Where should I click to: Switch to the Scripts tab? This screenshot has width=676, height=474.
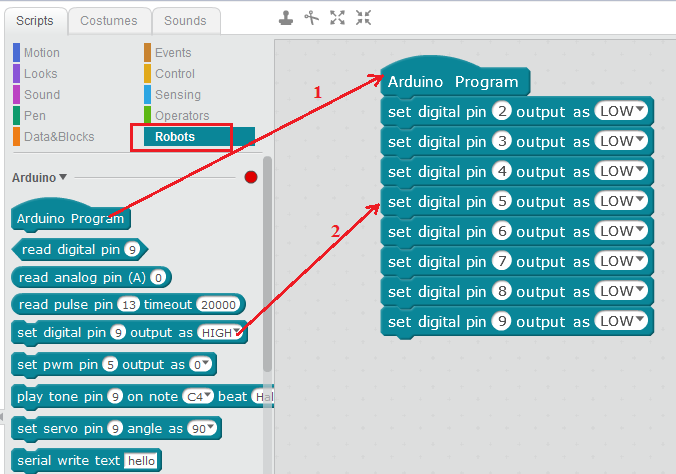pyautogui.click(x=35, y=21)
